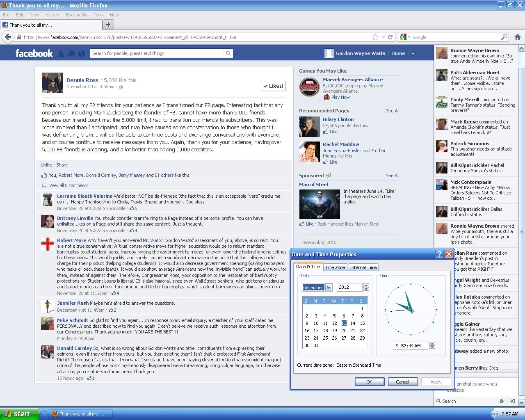Click the Home link in Facebook header
This screenshot has width=525, height=420.
coord(398,53)
